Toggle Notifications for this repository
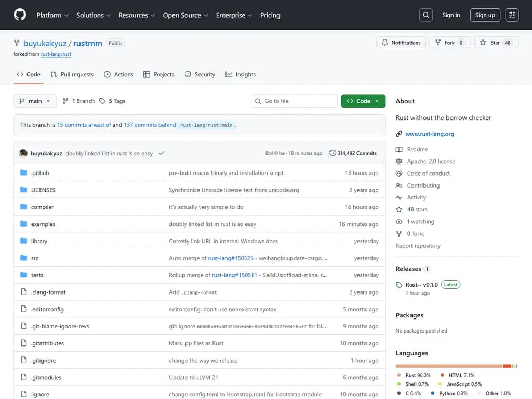Screen dimensions: 532x399 (401, 43)
